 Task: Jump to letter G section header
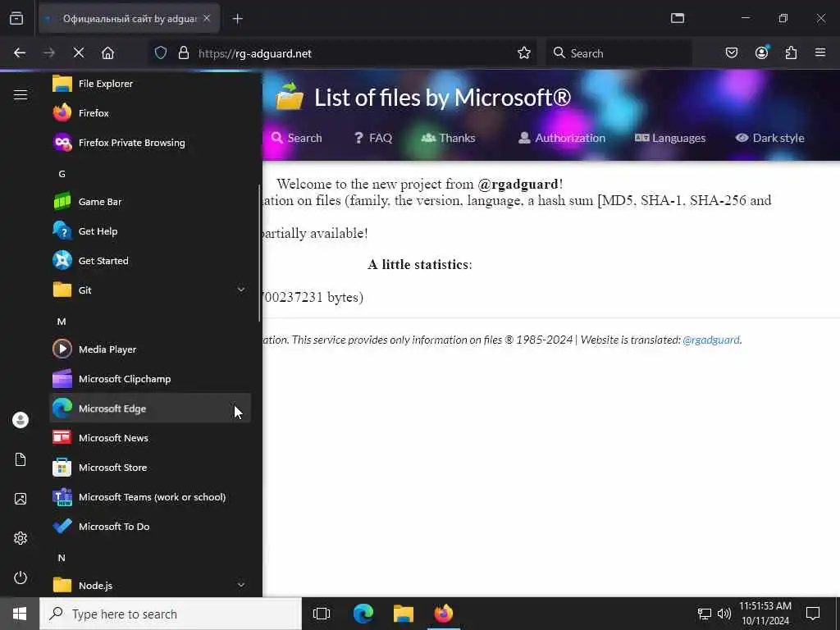pyautogui.click(x=62, y=174)
